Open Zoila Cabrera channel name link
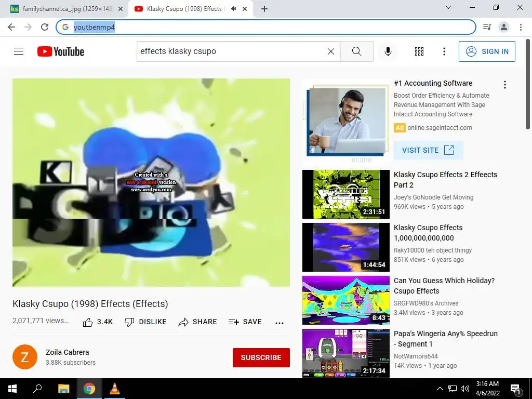 (67, 352)
